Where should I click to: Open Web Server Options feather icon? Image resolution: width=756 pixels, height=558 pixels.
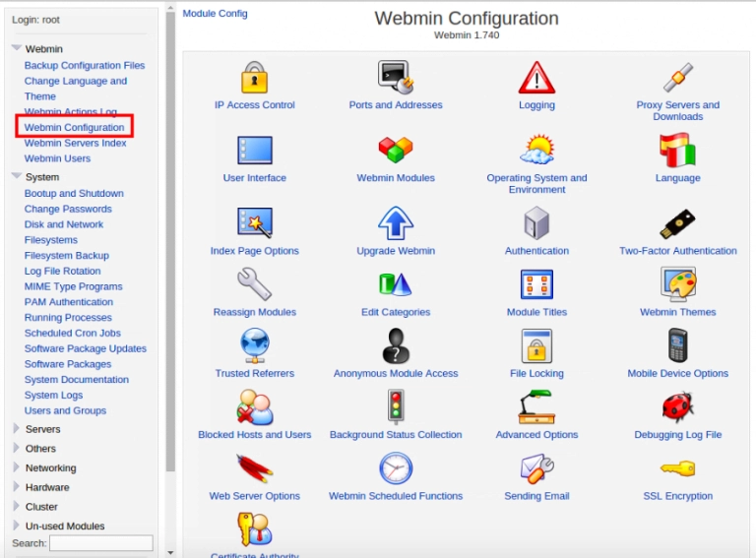tap(255, 467)
